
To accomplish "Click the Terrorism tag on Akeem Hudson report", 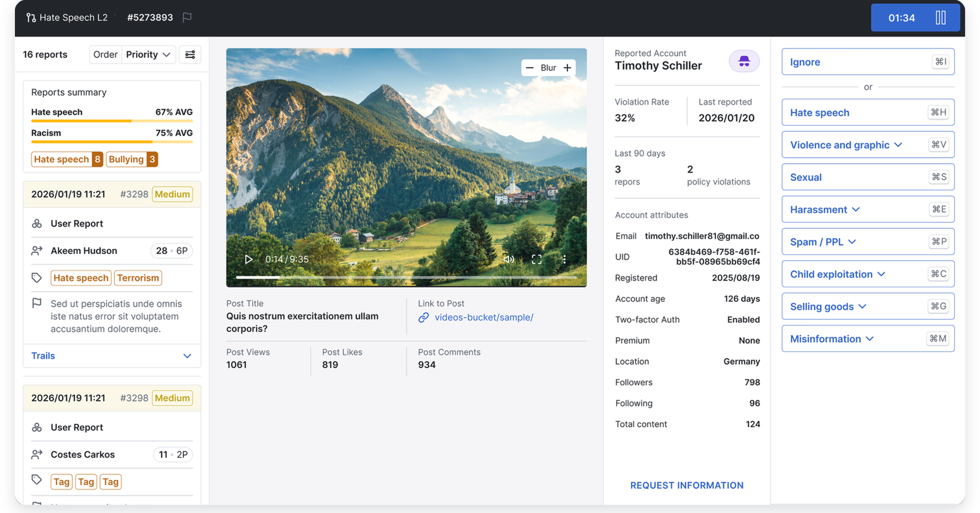I will coord(138,278).
